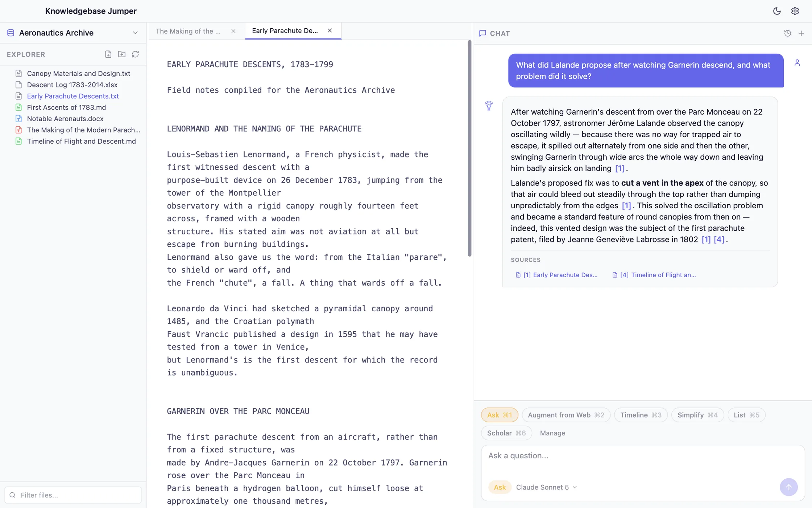Select the Ask ⌘1 mode chip

(x=500, y=415)
